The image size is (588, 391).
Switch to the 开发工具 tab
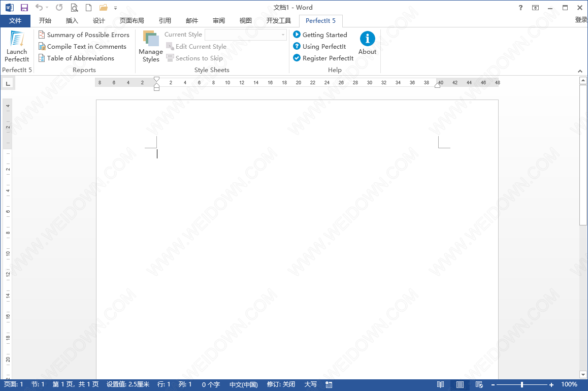point(279,21)
